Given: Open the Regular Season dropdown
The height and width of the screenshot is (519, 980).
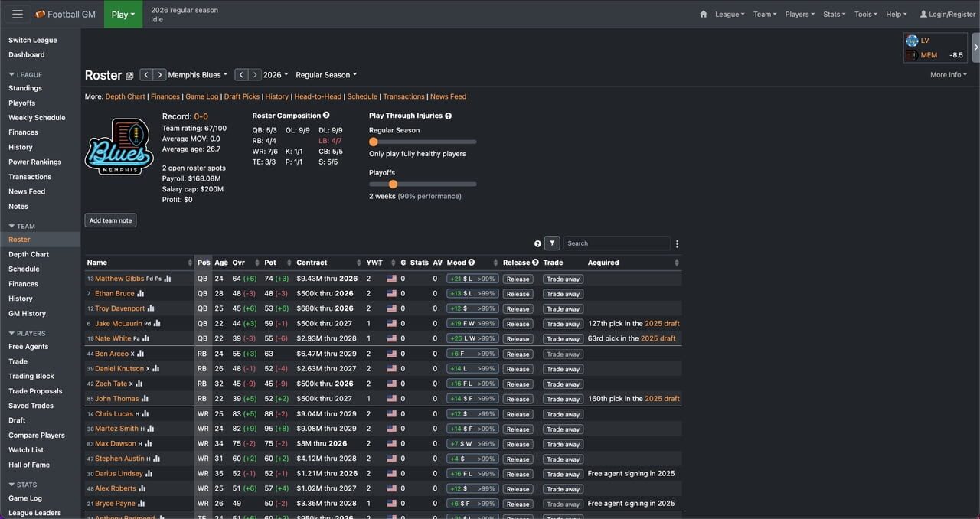Looking at the screenshot, I should (x=326, y=75).
